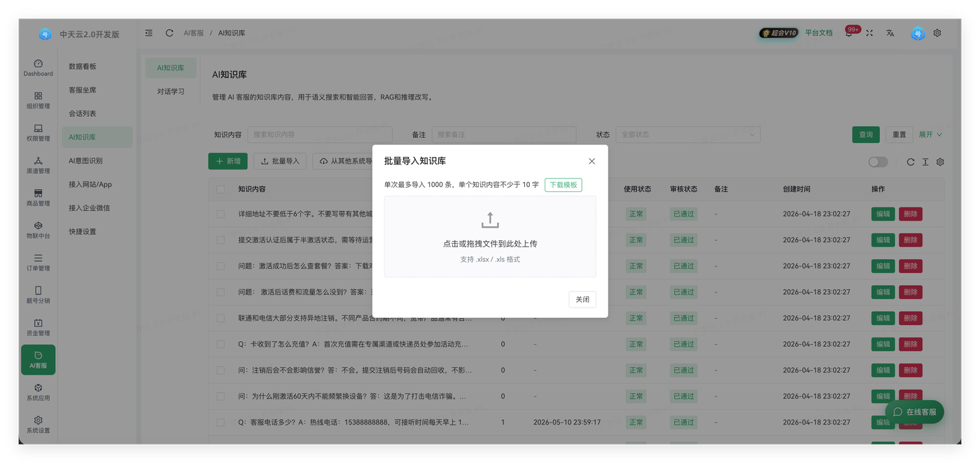Screen dimensions: 980x463
Task: Open 权限管理 in the left rail
Action: pos(38,132)
